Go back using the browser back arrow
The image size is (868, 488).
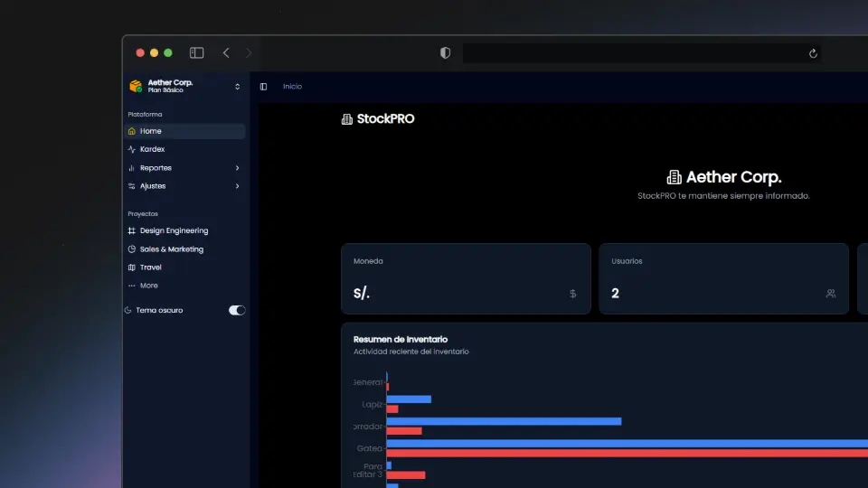pyautogui.click(x=226, y=52)
